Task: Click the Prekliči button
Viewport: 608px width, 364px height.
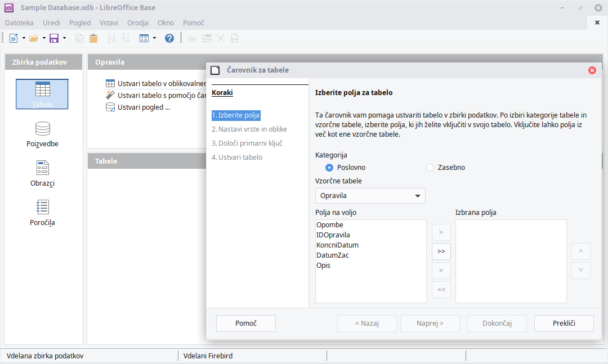Action: click(x=564, y=323)
